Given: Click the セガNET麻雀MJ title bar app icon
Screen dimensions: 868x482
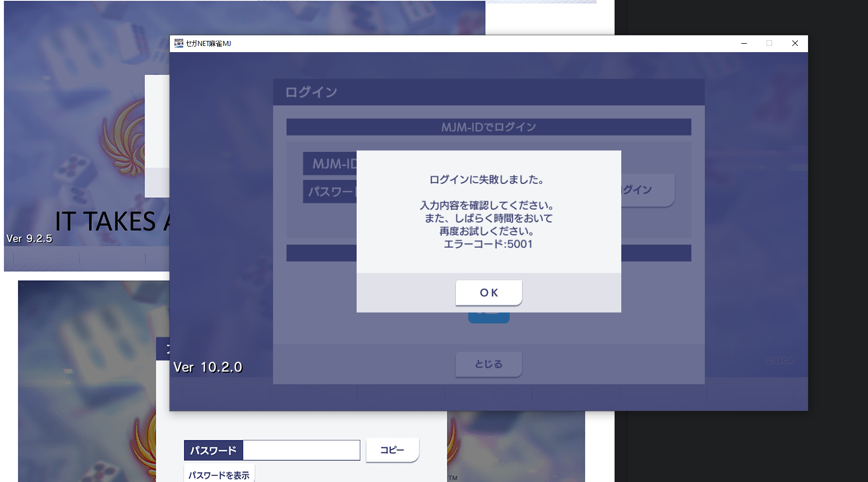Looking at the screenshot, I should pos(179,43).
